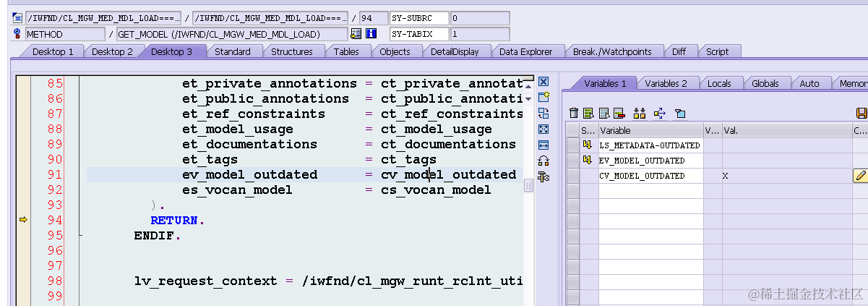Screen dimensions: 868x306
Task: Click lv_request_context on line 98
Action: point(205,281)
